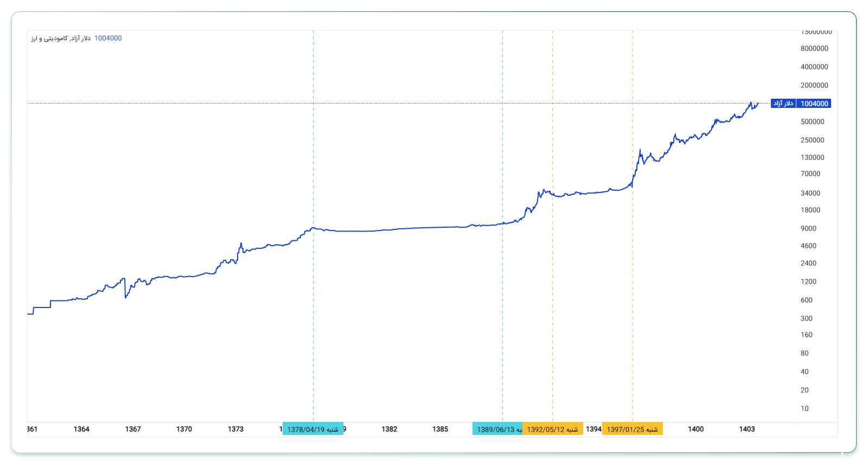The width and height of the screenshot is (868, 468).
Task: Click year 1364 on time axis
Action: pyautogui.click(x=81, y=429)
